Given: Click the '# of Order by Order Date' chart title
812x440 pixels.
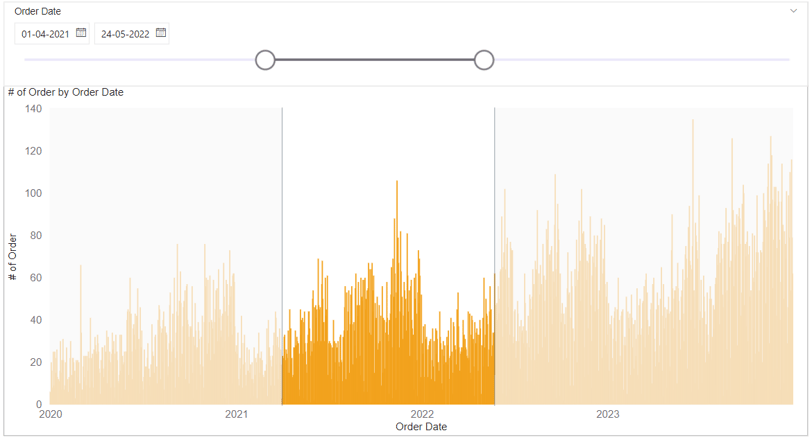Looking at the screenshot, I should pos(66,92).
